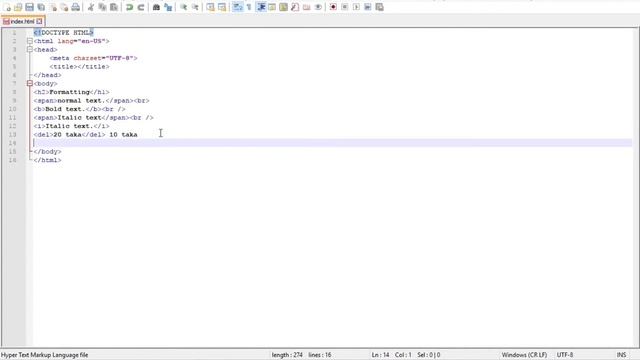Click the UTF-8 encoding status field
This screenshot has height=360, width=640.
(x=565, y=355)
